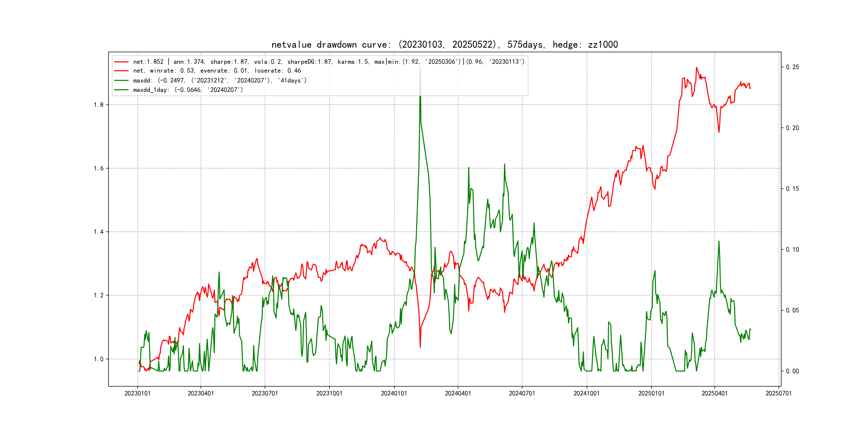Viewport: 868px width, 434px height.
Task: Click the 20240101 x-axis date label
Action: [x=394, y=393]
